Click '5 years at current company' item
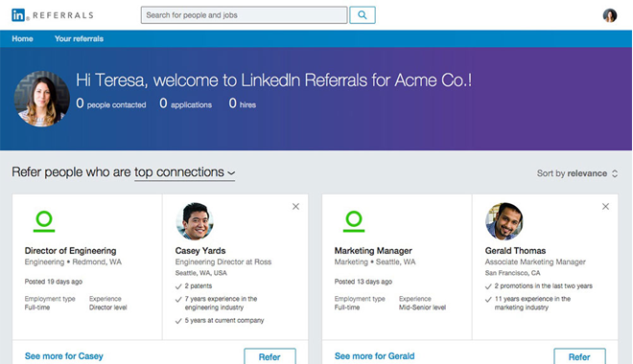Viewport: 633px width, 364px height. (220, 321)
